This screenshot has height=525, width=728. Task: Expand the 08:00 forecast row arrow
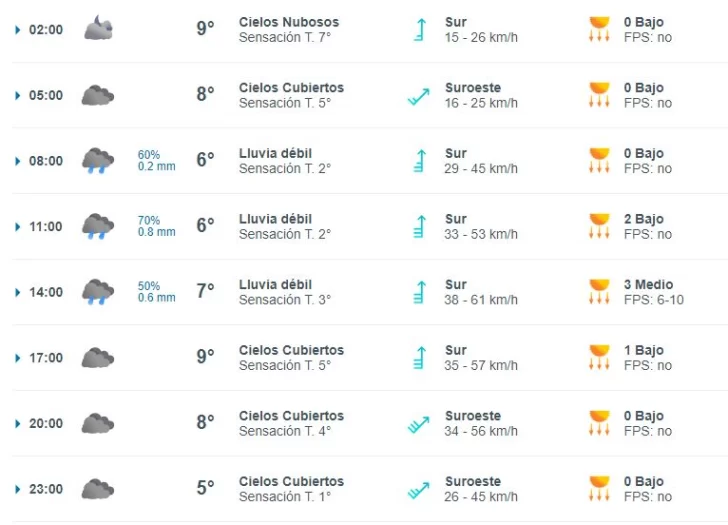click(x=18, y=161)
